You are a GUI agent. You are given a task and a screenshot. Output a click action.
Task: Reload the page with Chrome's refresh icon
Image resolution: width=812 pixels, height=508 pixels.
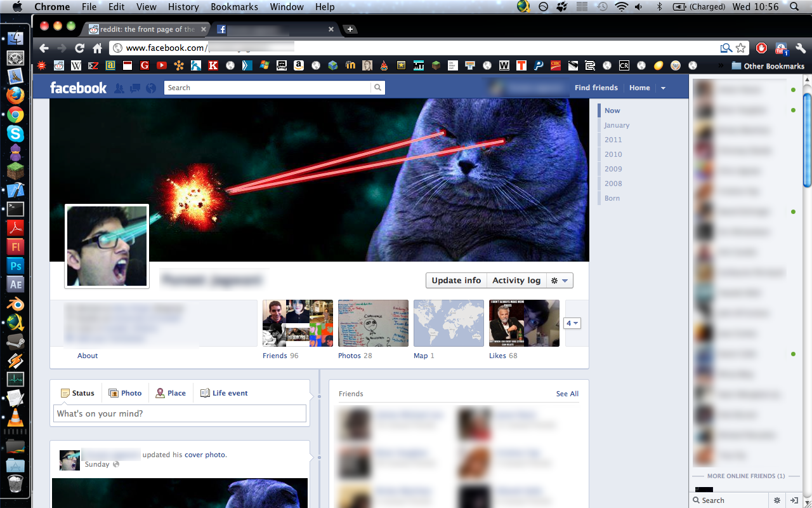(x=79, y=48)
